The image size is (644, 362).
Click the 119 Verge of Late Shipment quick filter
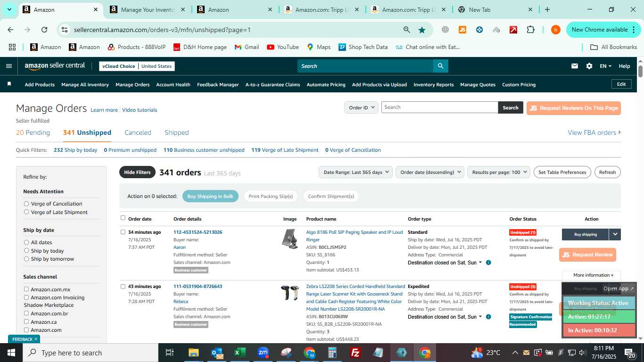click(285, 150)
